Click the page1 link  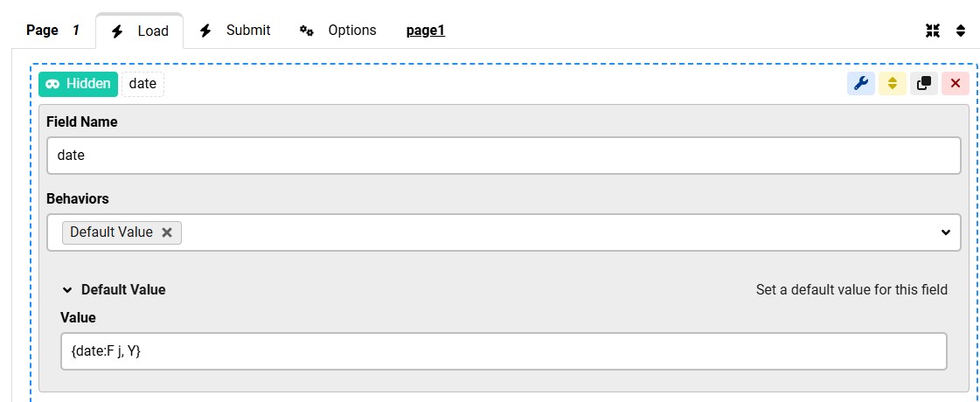[426, 31]
